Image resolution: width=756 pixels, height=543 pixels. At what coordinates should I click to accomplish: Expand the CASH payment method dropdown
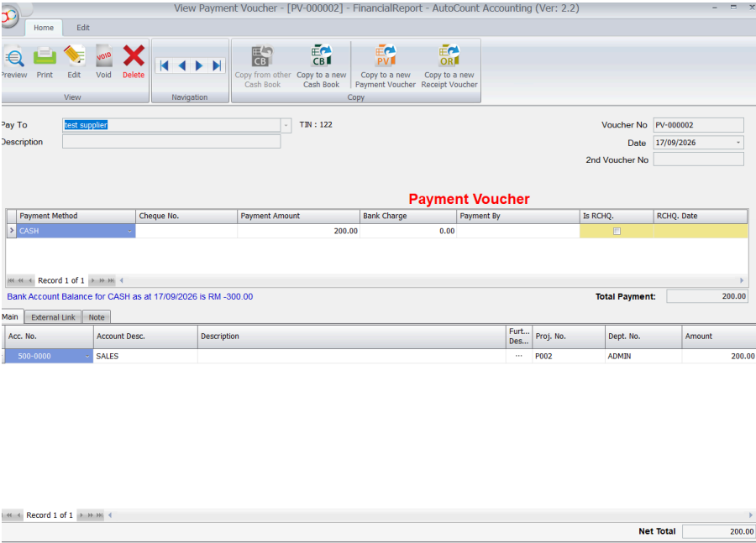pos(129,232)
